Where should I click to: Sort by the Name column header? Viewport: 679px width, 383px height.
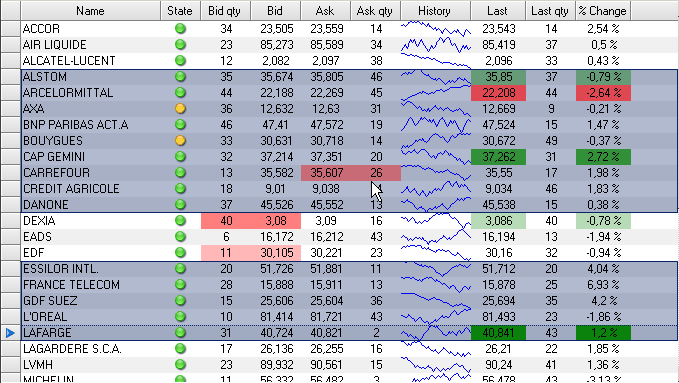91,11
